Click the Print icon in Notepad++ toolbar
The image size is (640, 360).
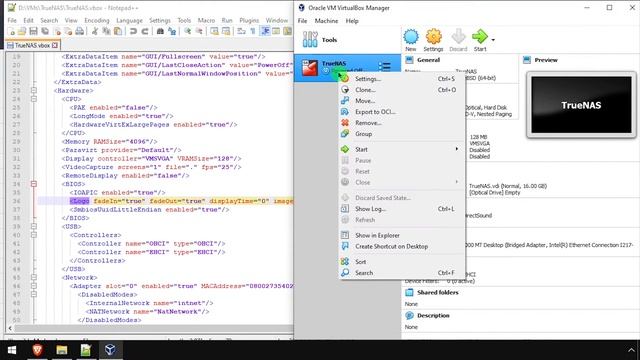tap(80, 31)
